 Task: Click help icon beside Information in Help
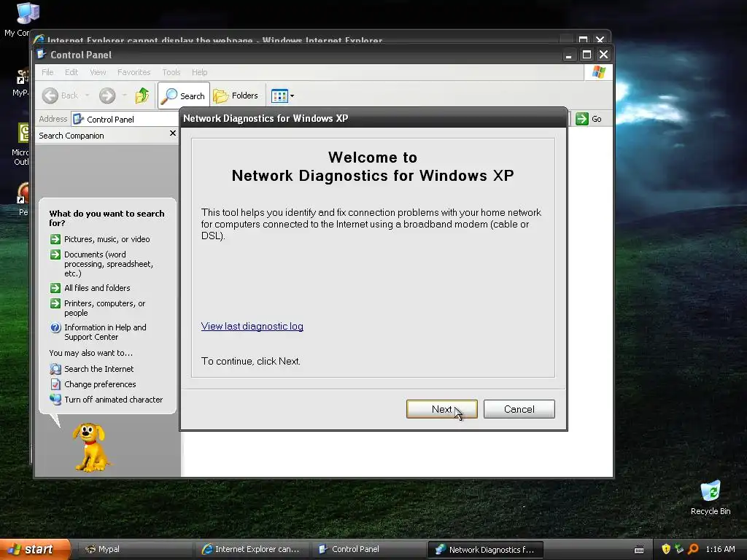point(55,327)
